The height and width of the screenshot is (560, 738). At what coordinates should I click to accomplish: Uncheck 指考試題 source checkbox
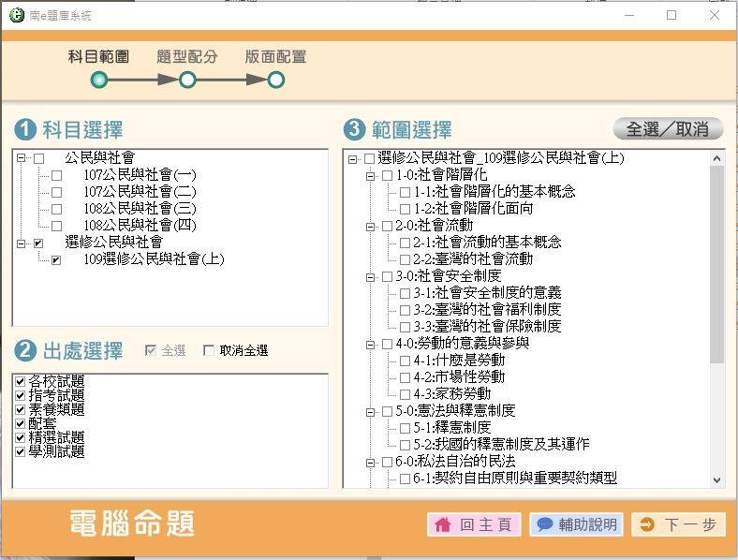coord(21,395)
